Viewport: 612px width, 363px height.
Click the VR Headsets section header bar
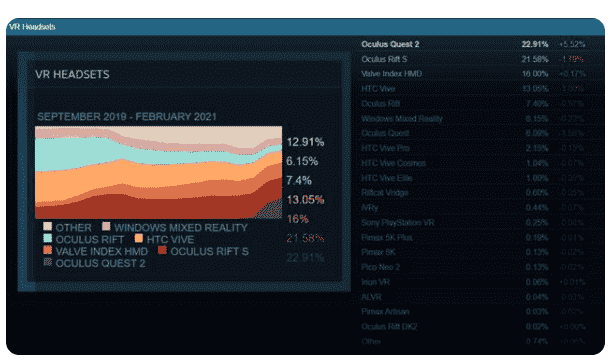306,27
